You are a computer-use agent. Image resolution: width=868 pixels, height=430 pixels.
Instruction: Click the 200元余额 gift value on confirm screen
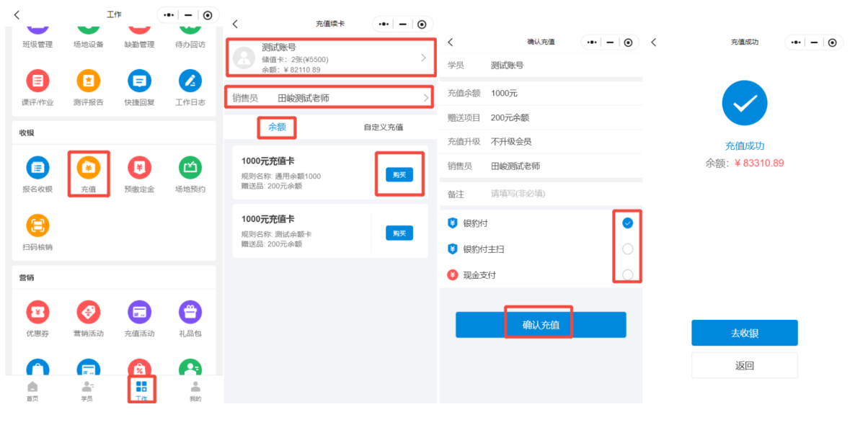510,117
